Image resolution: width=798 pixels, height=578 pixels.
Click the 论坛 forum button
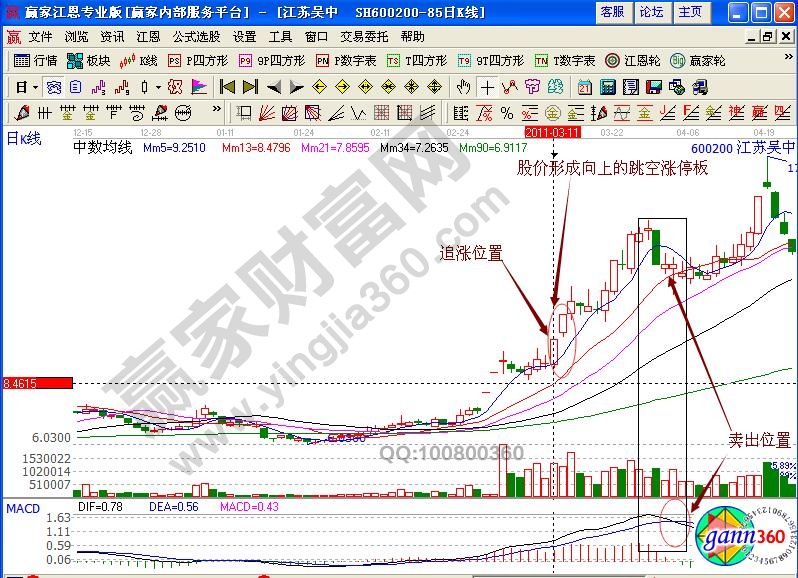(x=651, y=12)
